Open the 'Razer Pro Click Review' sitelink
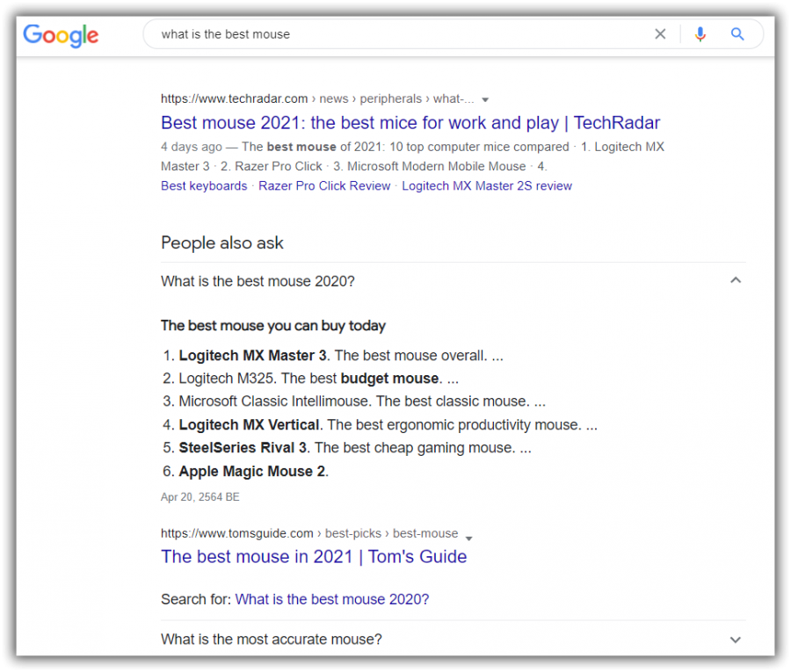 pyautogui.click(x=324, y=186)
